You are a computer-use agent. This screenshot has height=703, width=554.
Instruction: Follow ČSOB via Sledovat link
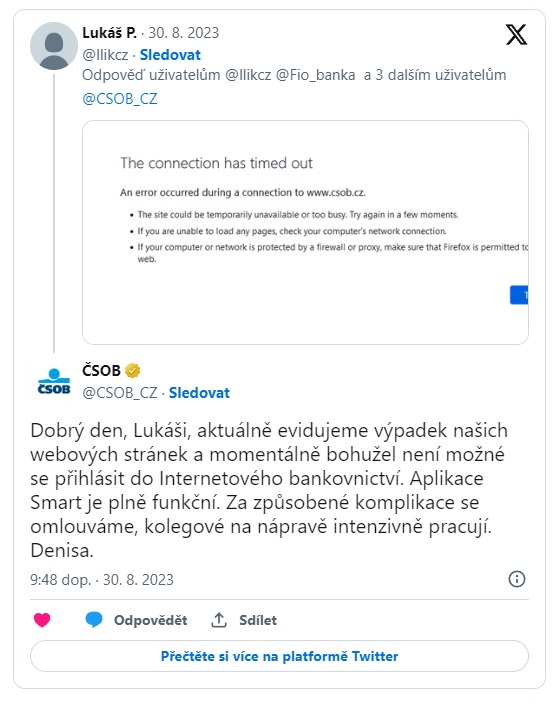199,393
